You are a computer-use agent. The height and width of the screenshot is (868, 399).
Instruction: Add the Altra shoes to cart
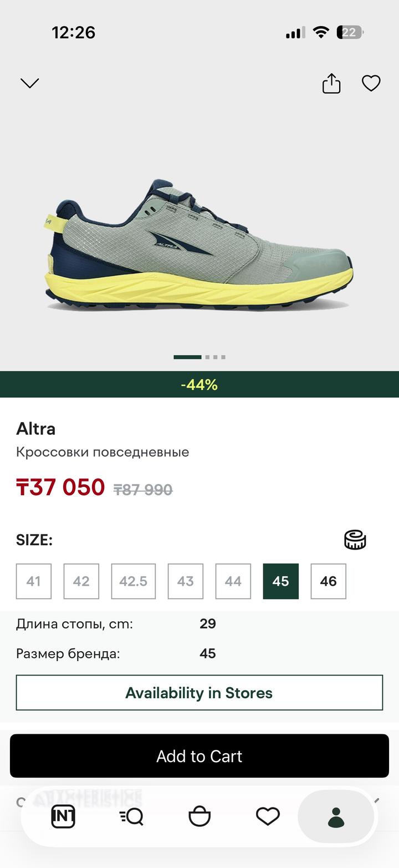(199, 756)
